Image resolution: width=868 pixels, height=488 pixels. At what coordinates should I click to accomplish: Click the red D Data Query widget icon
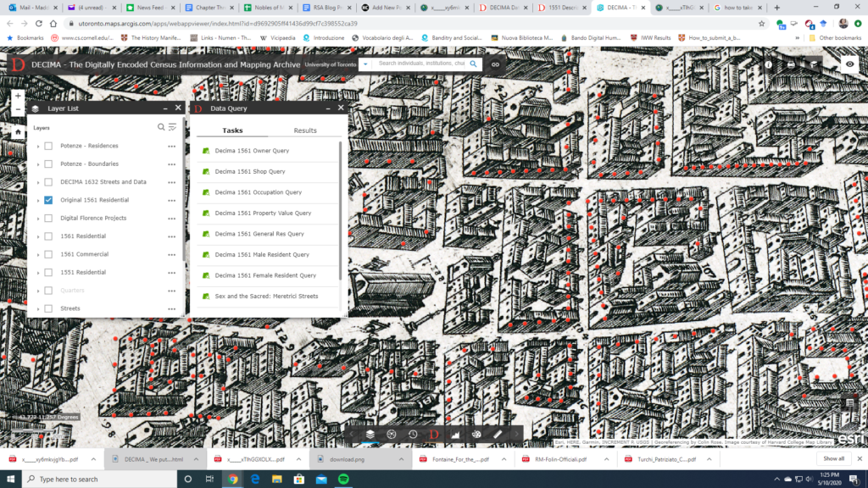point(433,434)
